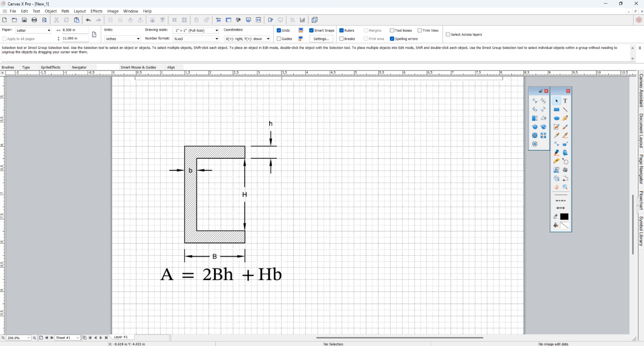Screen dimensions: 644x346
Task: Select the magnifying glass Zoom tool
Action: click(565, 187)
